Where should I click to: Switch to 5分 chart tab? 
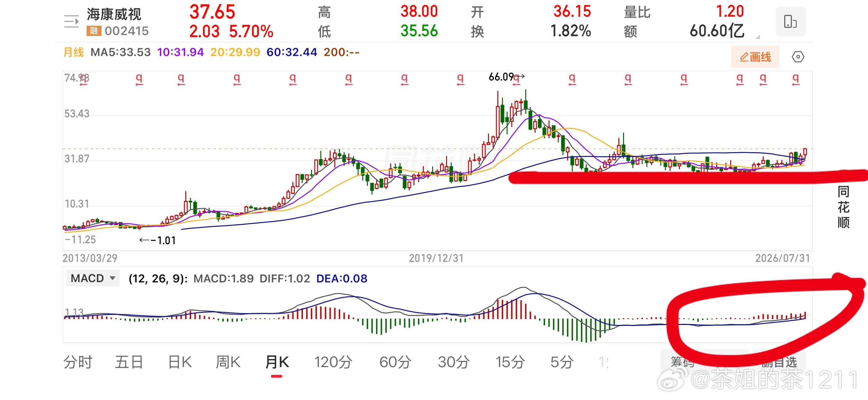point(562,362)
